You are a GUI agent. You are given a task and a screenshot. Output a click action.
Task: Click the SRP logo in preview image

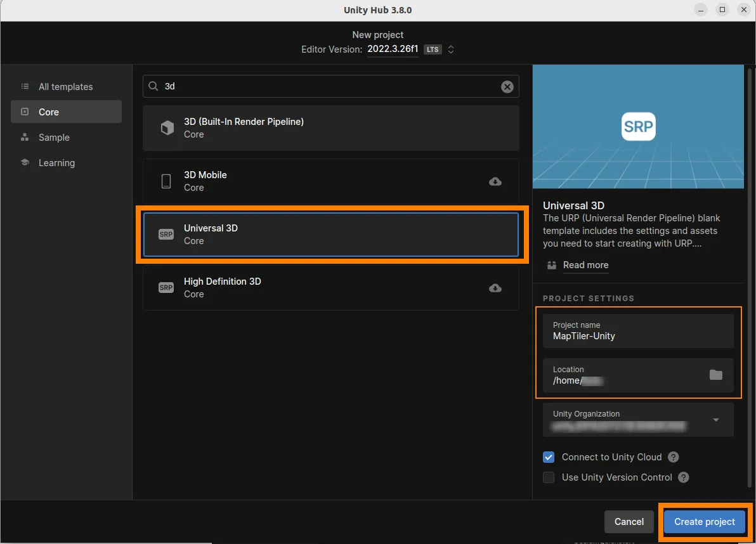click(x=639, y=126)
